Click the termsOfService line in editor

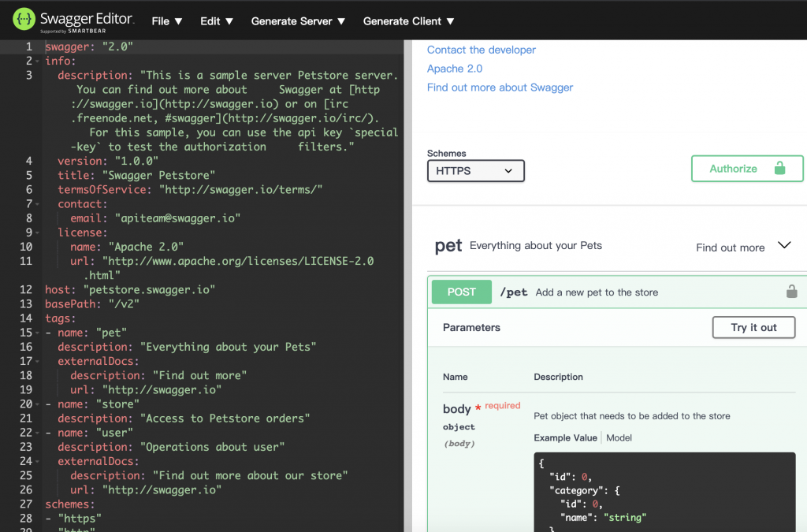point(190,190)
